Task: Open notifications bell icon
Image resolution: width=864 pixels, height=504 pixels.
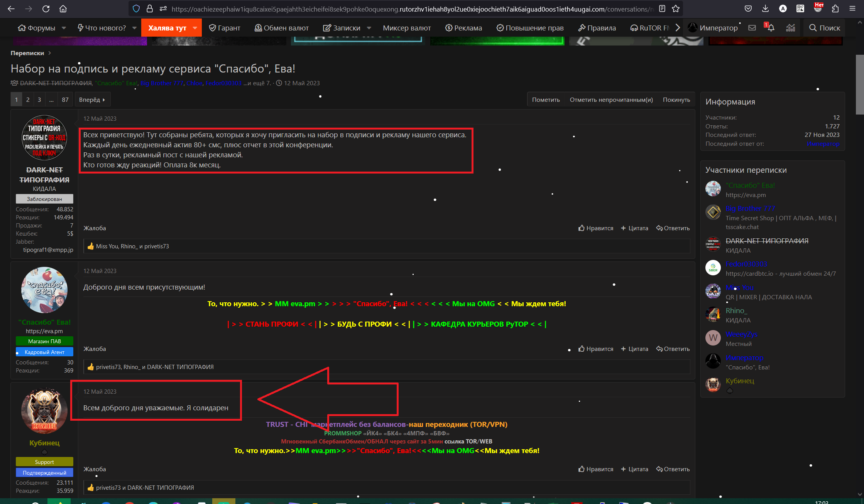Action: (x=771, y=28)
